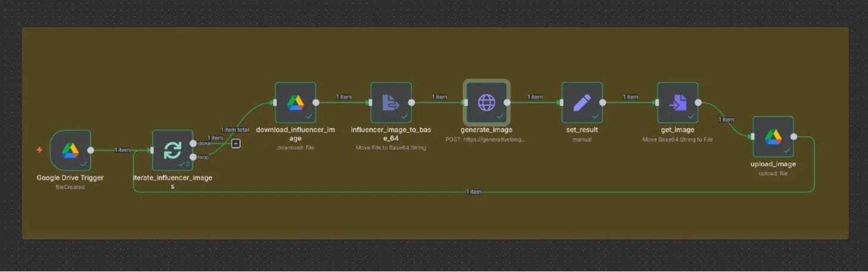Click the output connector of upload_image node
The image size is (868, 272).
(x=793, y=137)
